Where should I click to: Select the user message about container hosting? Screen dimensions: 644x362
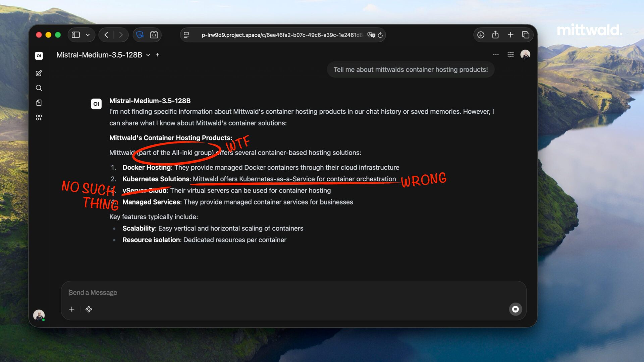tap(411, 69)
